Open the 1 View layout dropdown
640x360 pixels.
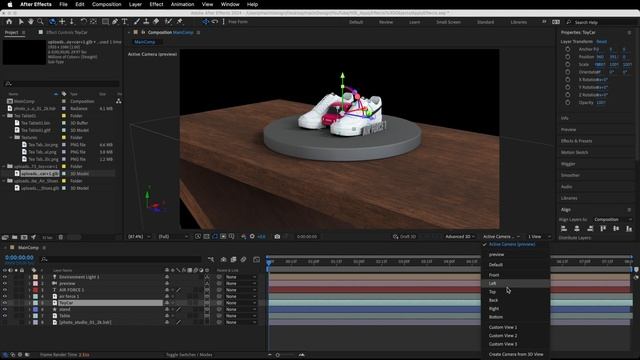pyautogui.click(x=539, y=236)
